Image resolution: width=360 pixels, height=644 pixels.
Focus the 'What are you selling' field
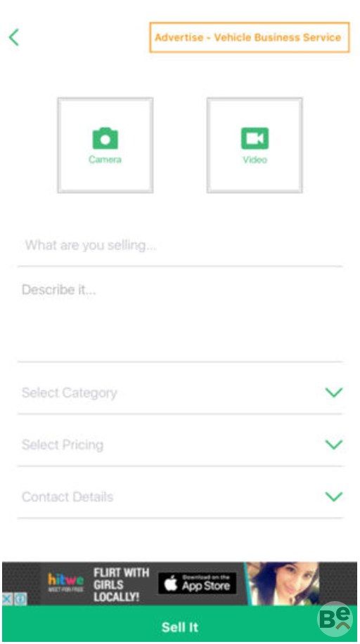pos(180,246)
